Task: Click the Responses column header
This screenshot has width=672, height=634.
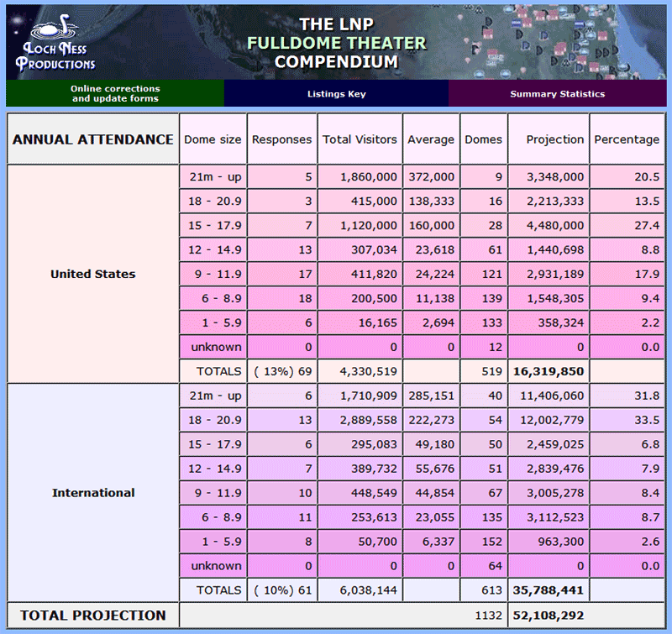Action: pos(282,139)
